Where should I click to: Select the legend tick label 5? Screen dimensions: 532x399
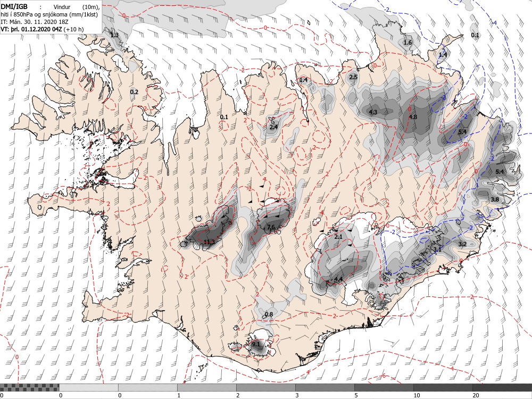point(356,395)
